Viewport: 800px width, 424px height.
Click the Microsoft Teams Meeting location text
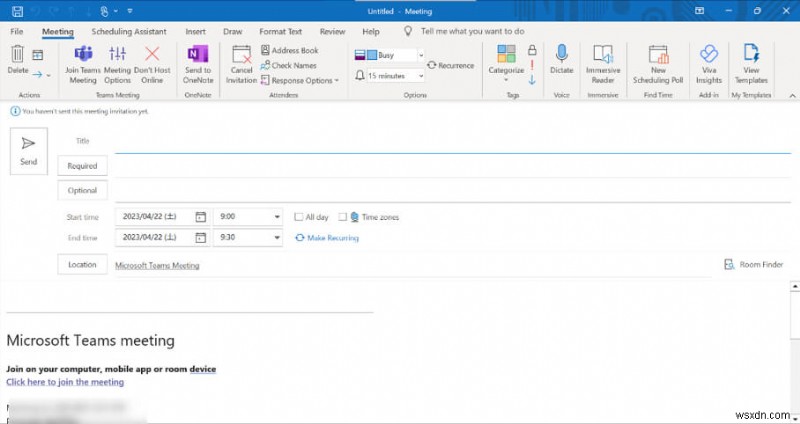[157, 265]
